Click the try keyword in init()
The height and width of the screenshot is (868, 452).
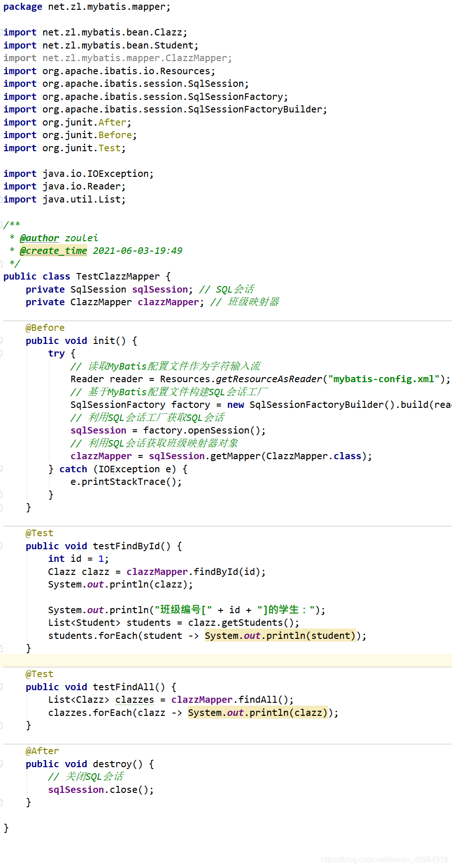(x=56, y=353)
